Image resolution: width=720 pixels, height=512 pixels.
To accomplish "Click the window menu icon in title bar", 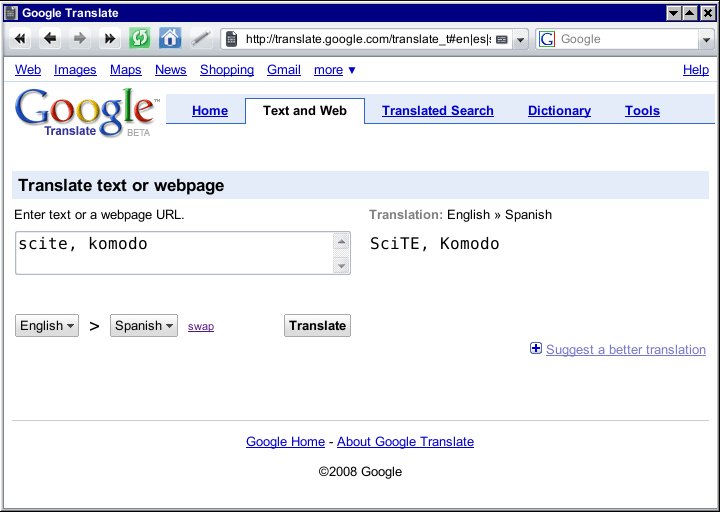I will [x=10, y=12].
